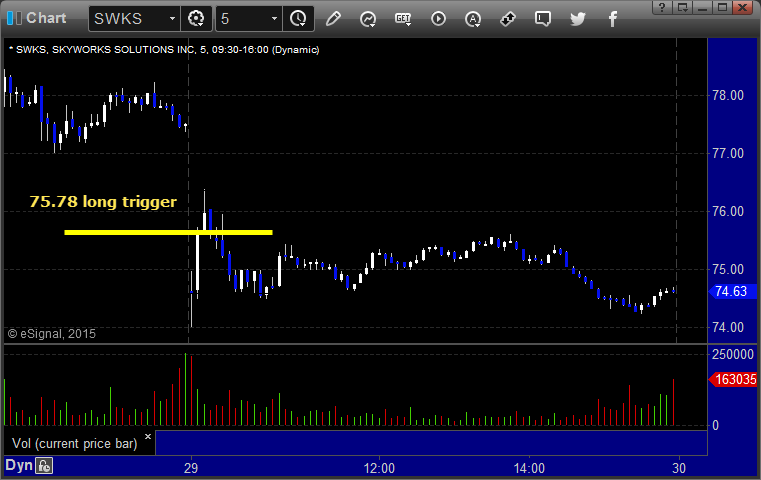The image size is (761, 480).
Task: Open the GET tools menu icon
Action: tap(403, 19)
